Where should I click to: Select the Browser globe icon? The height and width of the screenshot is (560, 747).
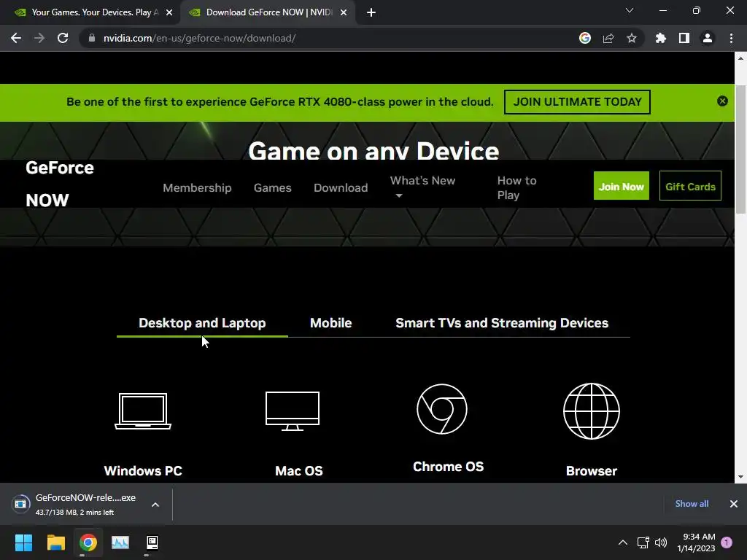591,411
